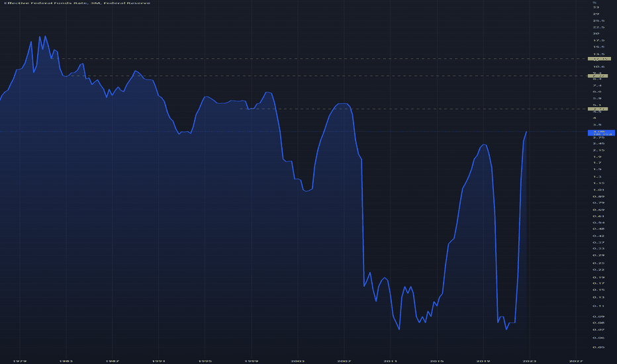This screenshot has height=364, width=617.
Task: Click the 1987 label on the time axis
Action: pos(112,361)
